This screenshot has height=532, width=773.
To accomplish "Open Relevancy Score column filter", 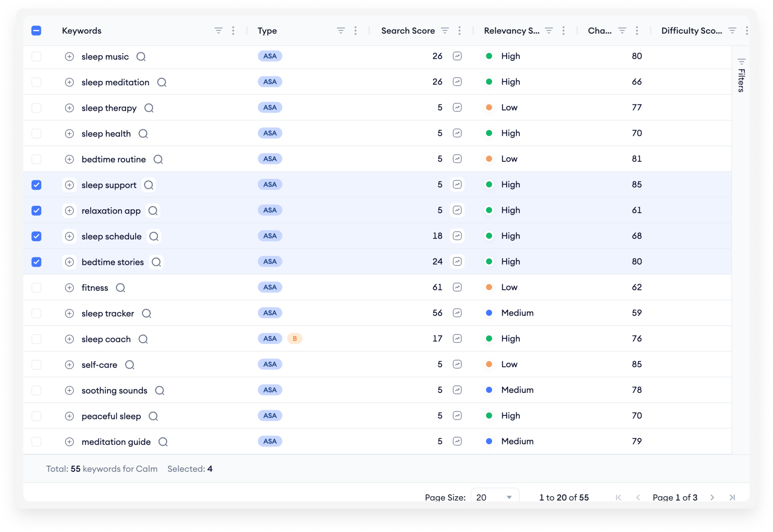I will coord(549,31).
